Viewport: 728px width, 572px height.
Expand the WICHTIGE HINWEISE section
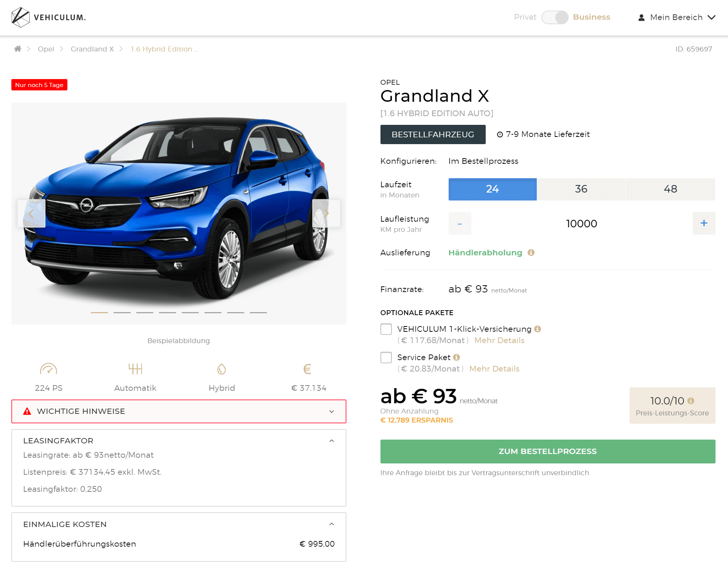[179, 411]
